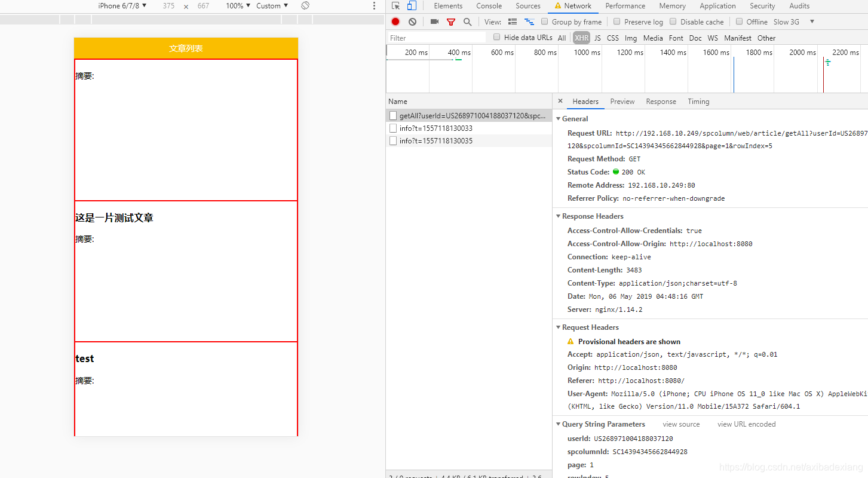Click the blue timeline marker line
868x478 pixels.
pyautogui.click(x=734, y=75)
